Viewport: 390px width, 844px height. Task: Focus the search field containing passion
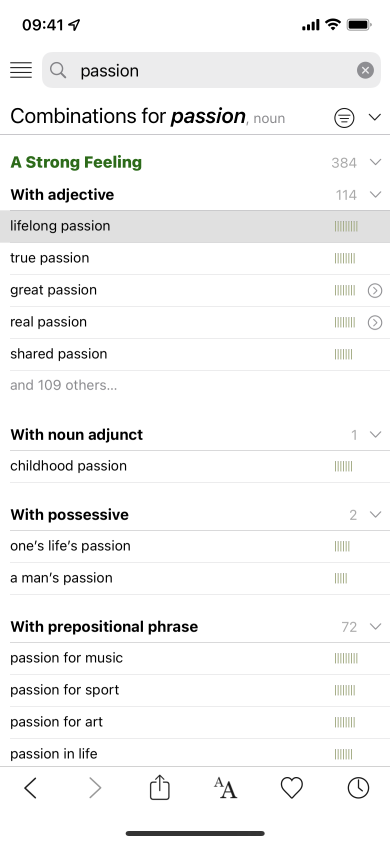pos(211,70)
